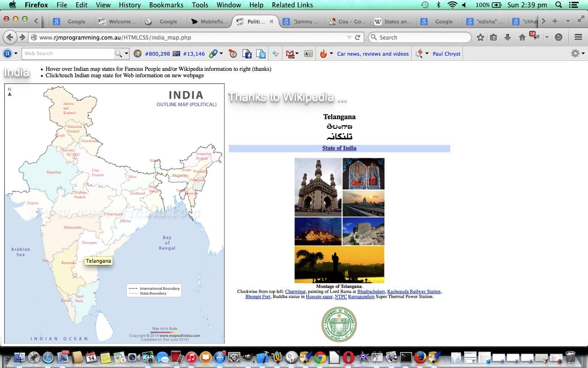Open Opera browser from the Dock
This screenshot has width=588, height=368.
[349, 357]
